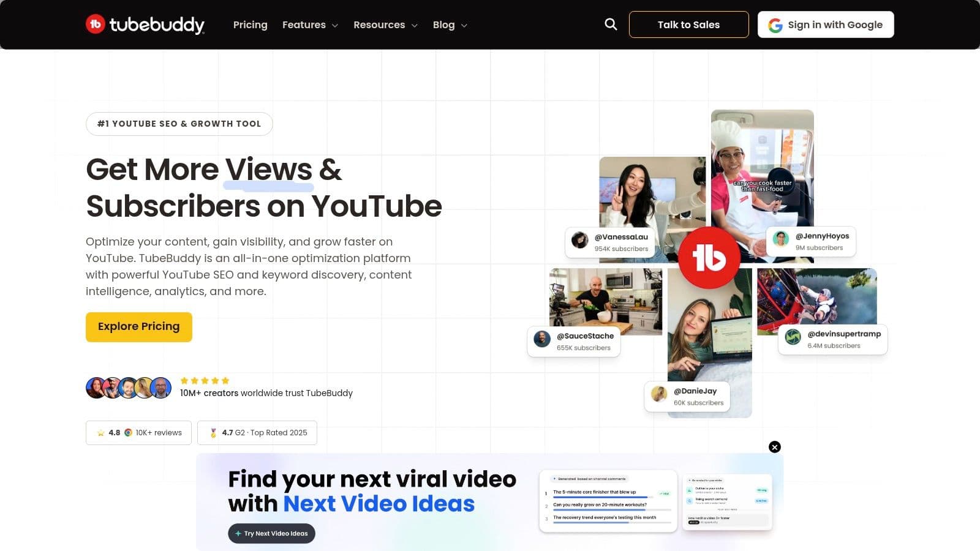
Task: Click the 4.7 G2 Top Rated 2025 badge
Action: pos(257,433)
